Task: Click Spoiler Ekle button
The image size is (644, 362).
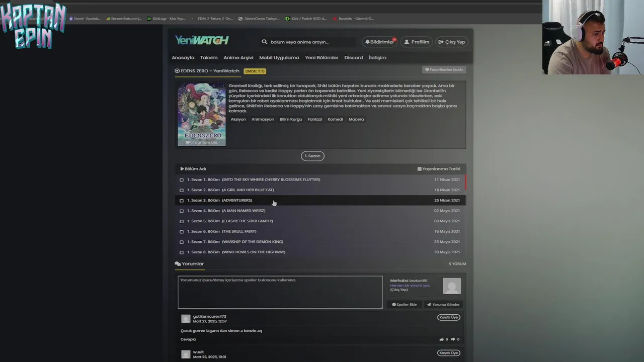Action: pyautogui.click(x=405, y=304)
